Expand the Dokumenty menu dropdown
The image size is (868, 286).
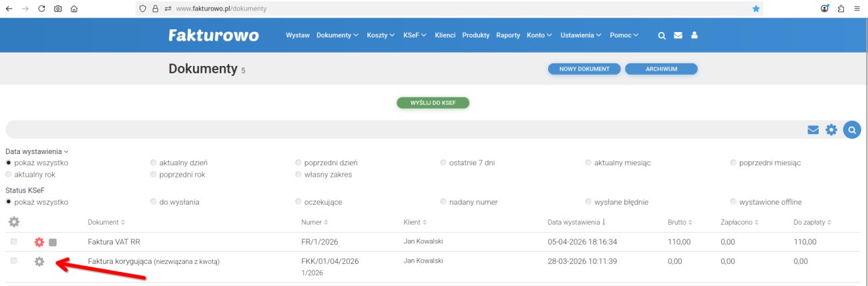(x=337, y=35)
